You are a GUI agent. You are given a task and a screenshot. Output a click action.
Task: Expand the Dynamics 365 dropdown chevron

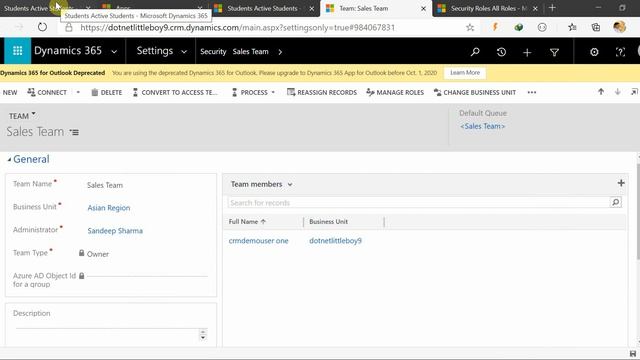point(114,52)
